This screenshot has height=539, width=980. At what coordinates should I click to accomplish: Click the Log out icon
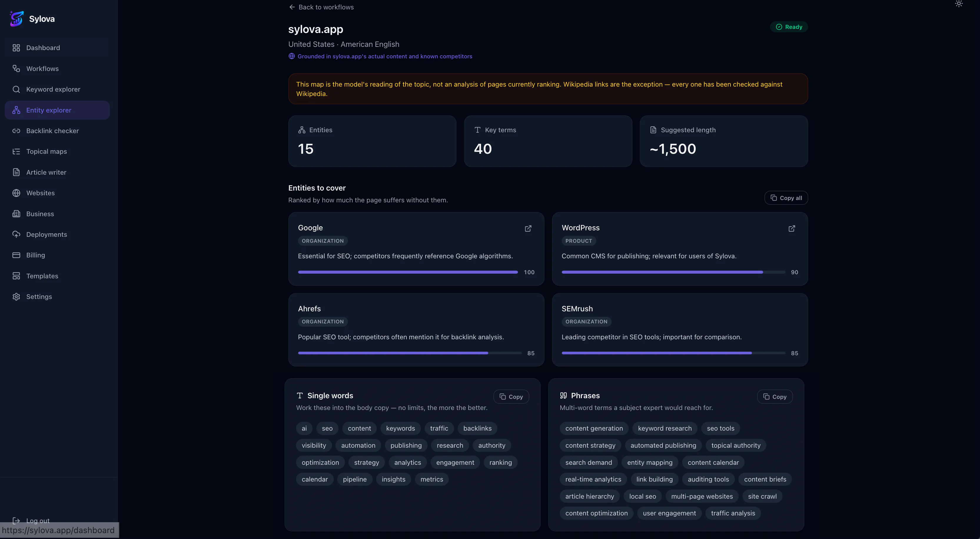point(16,520)
